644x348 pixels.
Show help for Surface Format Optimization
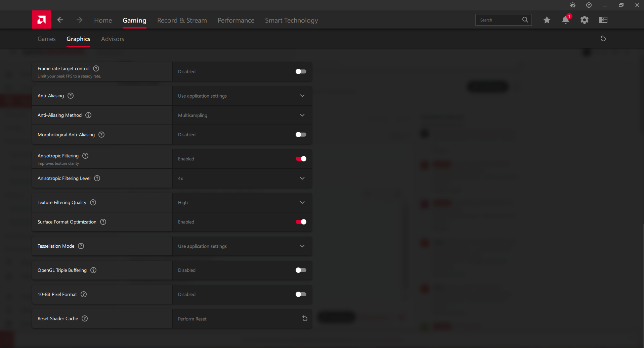point(103,222)
